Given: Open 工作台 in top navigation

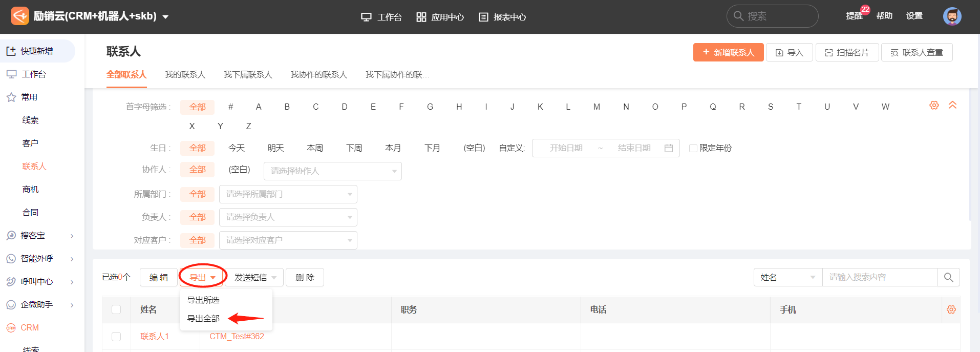Looking at the screenshot, I should 381,17.
